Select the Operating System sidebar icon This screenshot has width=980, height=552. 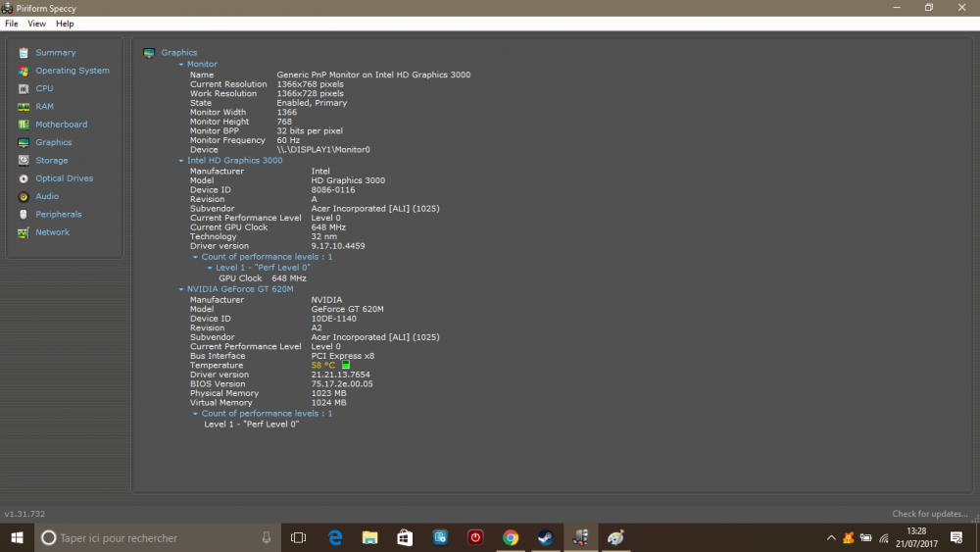tap(24, 71)
